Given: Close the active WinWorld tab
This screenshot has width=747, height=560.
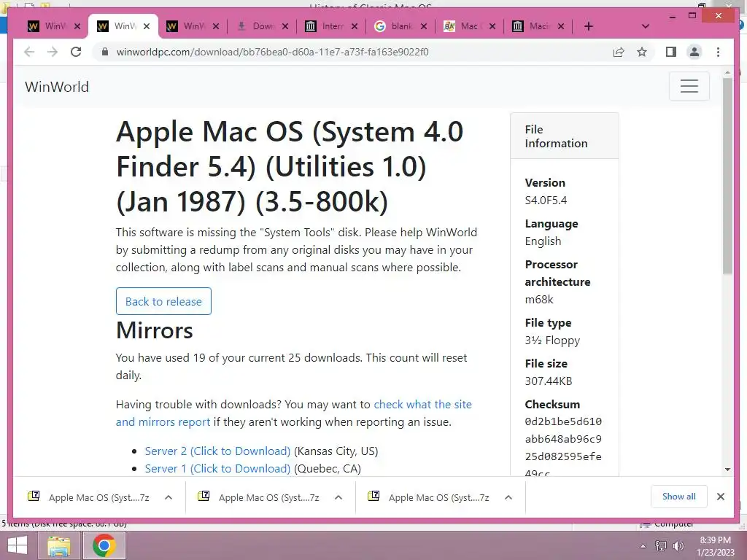Looking at the screenshot, I should pos(147,26).
